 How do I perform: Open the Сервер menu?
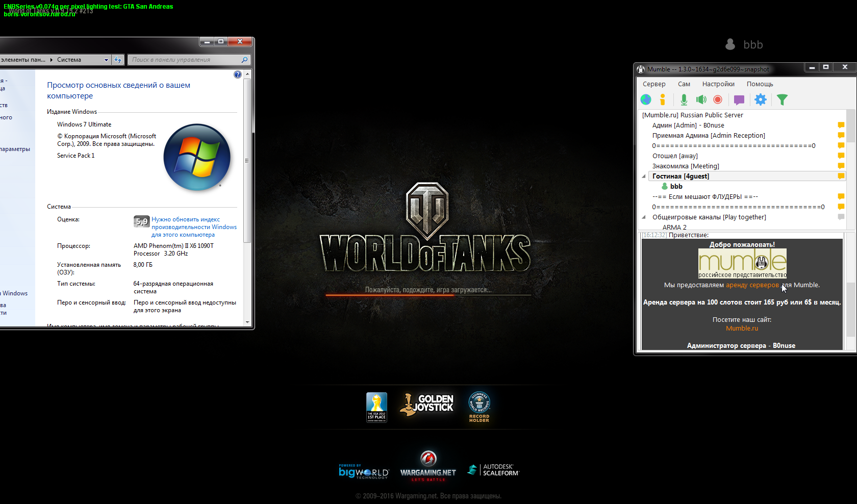[654, 84]
